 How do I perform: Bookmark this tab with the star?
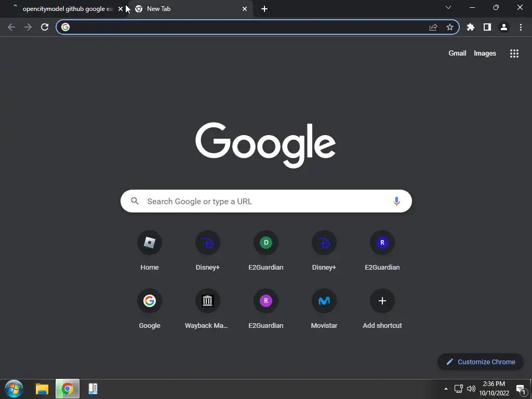click(450, 27)
